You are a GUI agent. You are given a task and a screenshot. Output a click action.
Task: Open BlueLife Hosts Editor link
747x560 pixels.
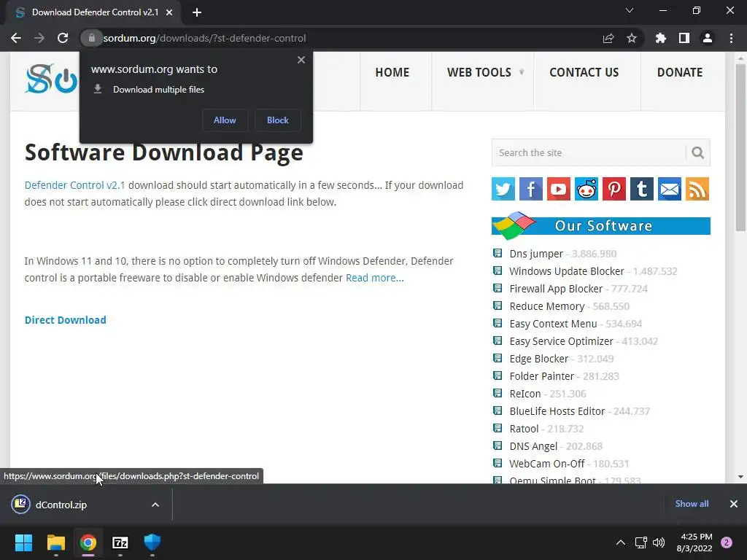557,411
